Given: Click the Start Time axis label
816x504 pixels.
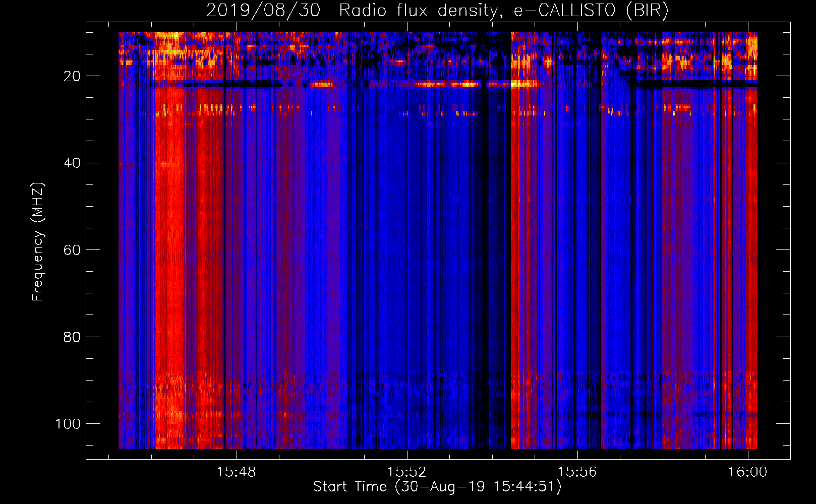Looking at the screenshot, I should [x=437, y=487].
